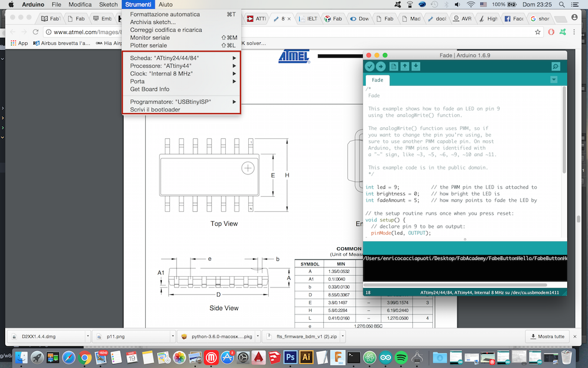Click the Chrome address bar URL
The width and height of the screenshot is (588, 368).
[x=88, y=32]
